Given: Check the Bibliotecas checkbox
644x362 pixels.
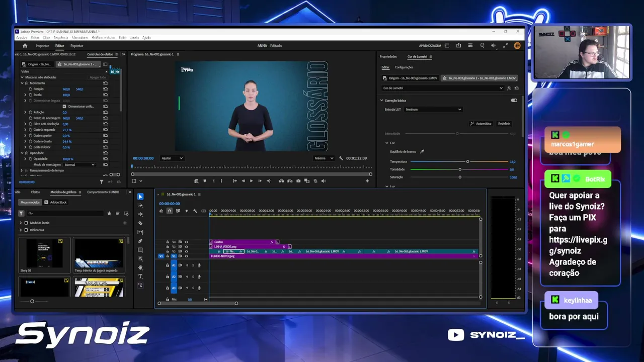Looking at the screenshot, I should click(26, 230).
